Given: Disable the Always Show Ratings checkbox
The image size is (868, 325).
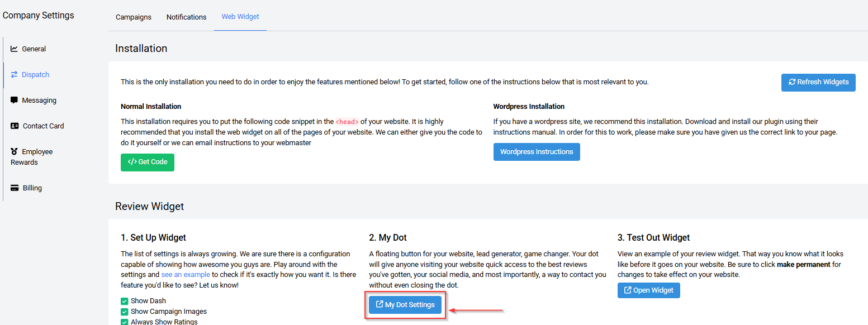Looking at the screenshot, I should [x=125, y=322].
